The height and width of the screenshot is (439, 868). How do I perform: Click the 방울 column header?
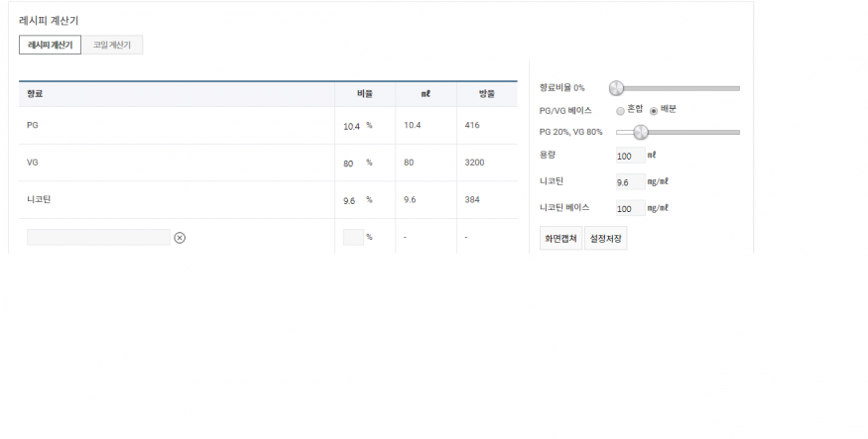pyautogui.click(x=486, y=94)
